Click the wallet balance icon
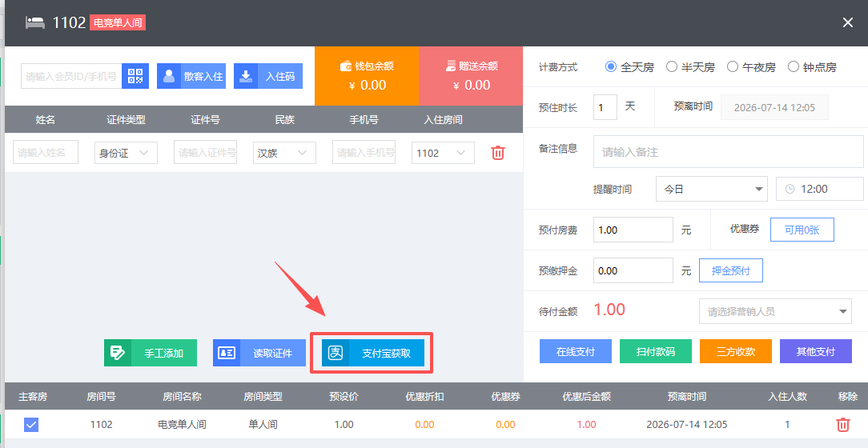This screenshot has width=868, height=448. (x=346, y=66)
